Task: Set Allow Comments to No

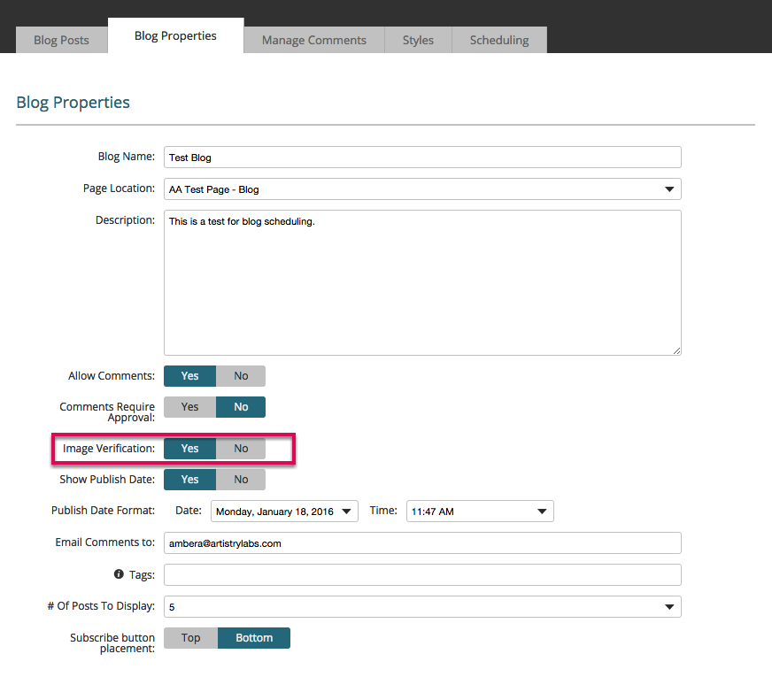Action: [x=241, y=376]
